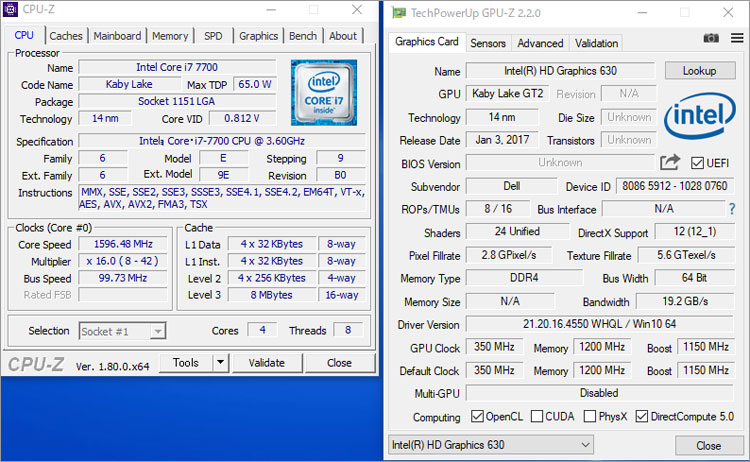Screen dimensions: 750x462
Task: Click the CPU-Z title bar app icon
Action: coord(11,10)
